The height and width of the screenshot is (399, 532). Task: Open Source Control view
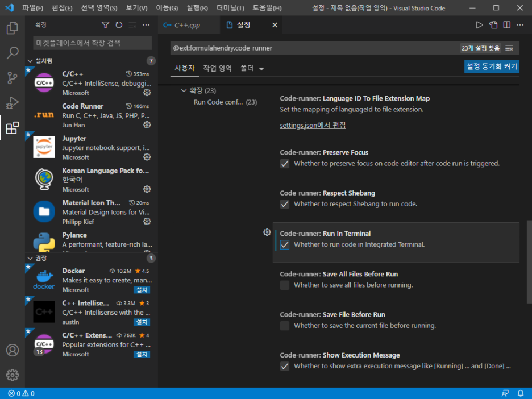[12, 78]
